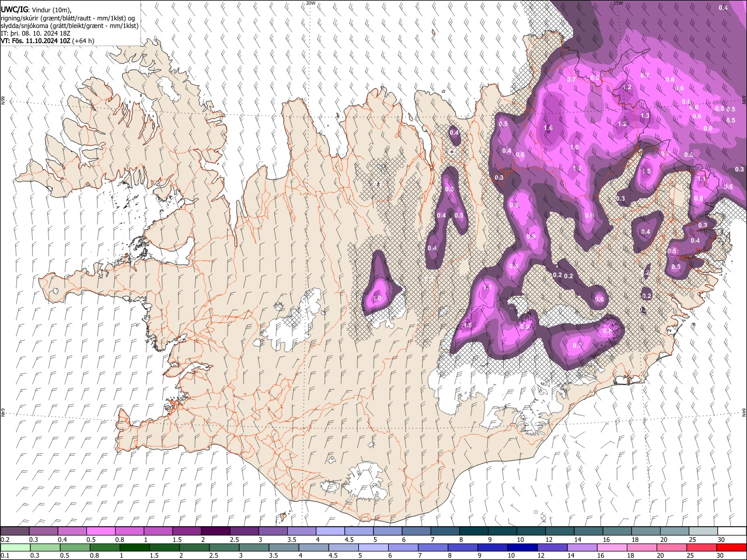Click the '20W' longitude label

tap(310, 3)
